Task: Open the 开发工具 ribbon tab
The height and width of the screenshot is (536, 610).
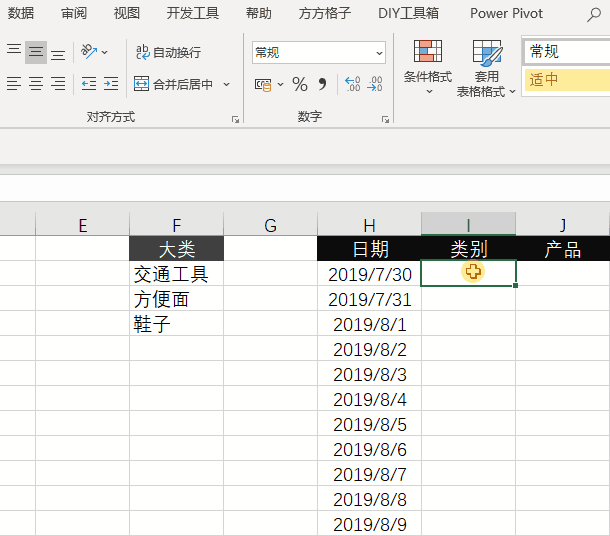Action: 193,13
